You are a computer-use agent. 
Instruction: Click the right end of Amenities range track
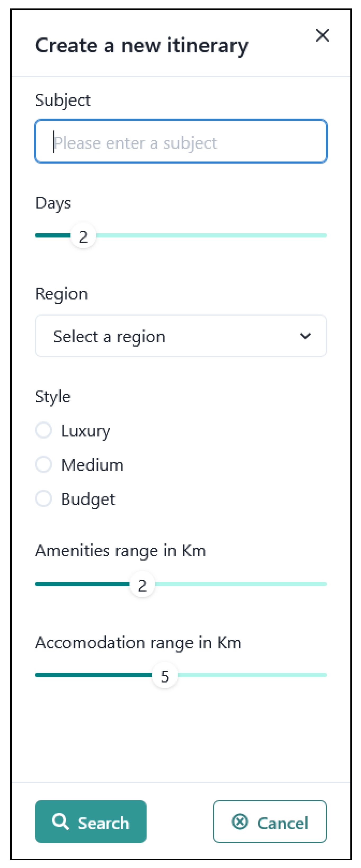(x=324, y=584)
